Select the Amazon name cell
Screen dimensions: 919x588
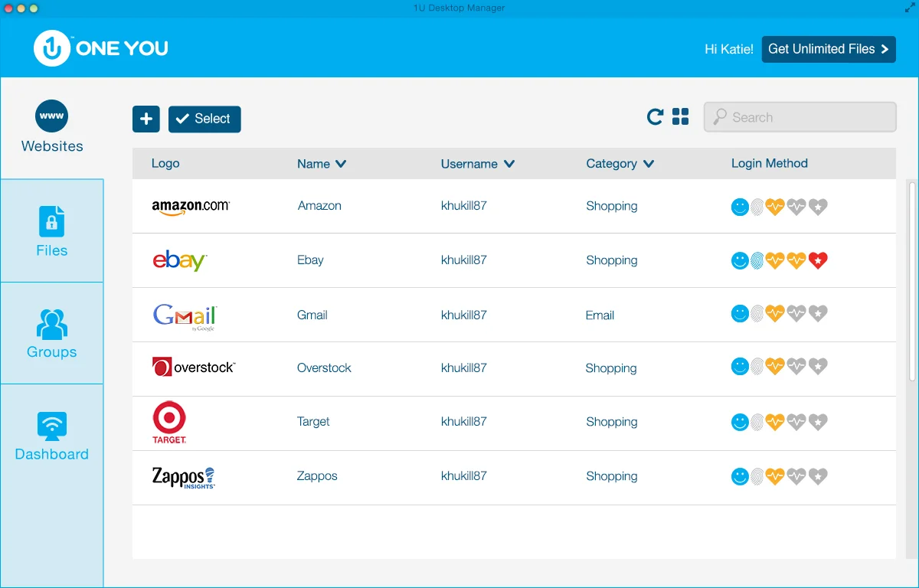pos(319,206)
